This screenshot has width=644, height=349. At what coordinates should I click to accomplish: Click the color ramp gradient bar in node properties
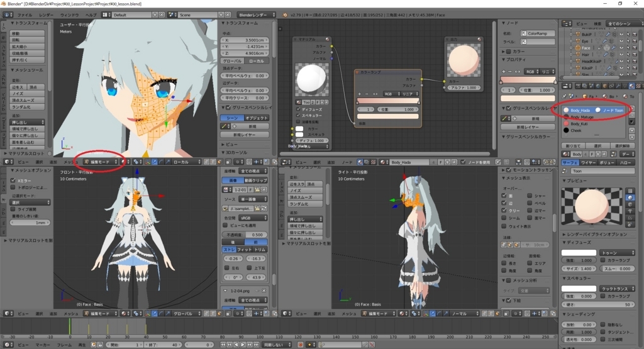(528, 80)
